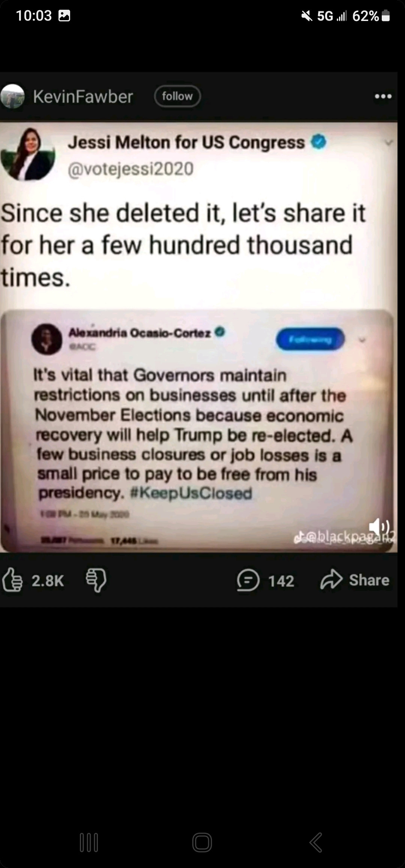Dislike the post with thumbs down
Screen dimensions: 405x868
pyautogui.click(x=96, y=580)
